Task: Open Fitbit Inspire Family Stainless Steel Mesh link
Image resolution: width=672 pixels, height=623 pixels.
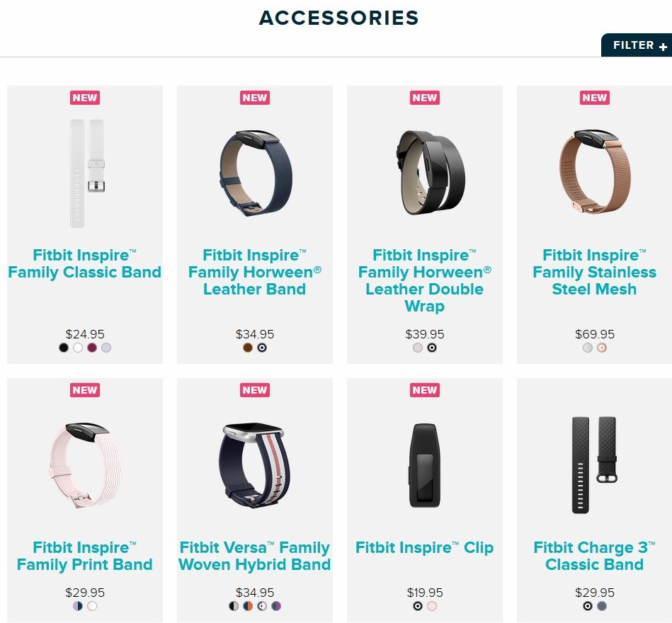Action: tap(594, 272)
